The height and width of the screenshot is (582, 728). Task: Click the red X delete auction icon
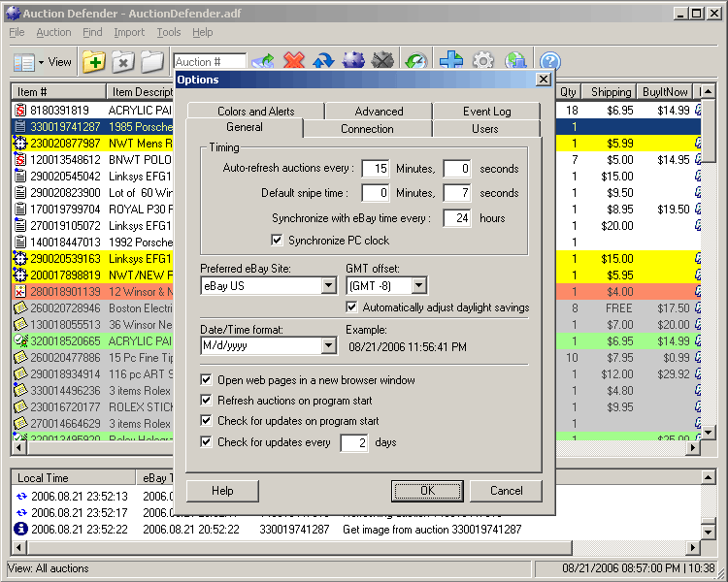pos(293,61)
